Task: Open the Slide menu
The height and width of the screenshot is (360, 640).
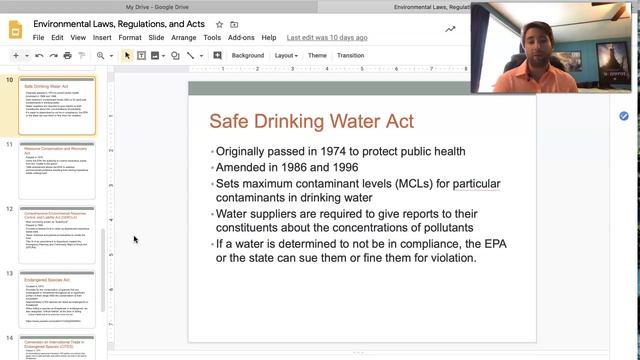Action: [156, 38]
